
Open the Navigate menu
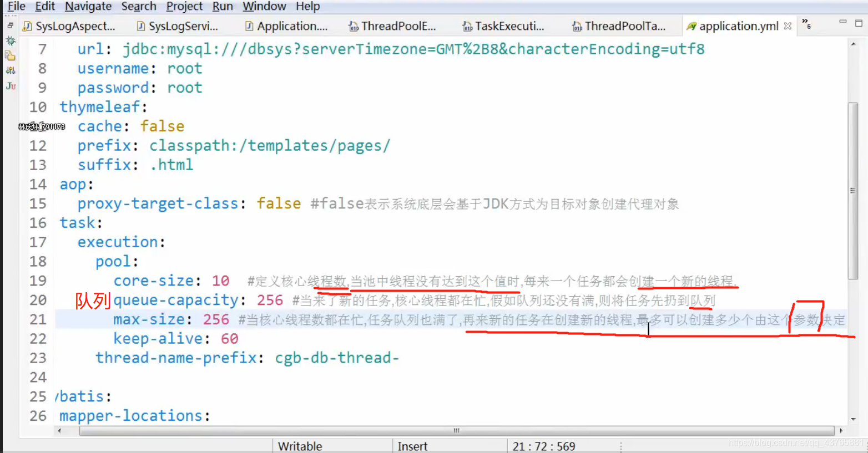point(88,6)
